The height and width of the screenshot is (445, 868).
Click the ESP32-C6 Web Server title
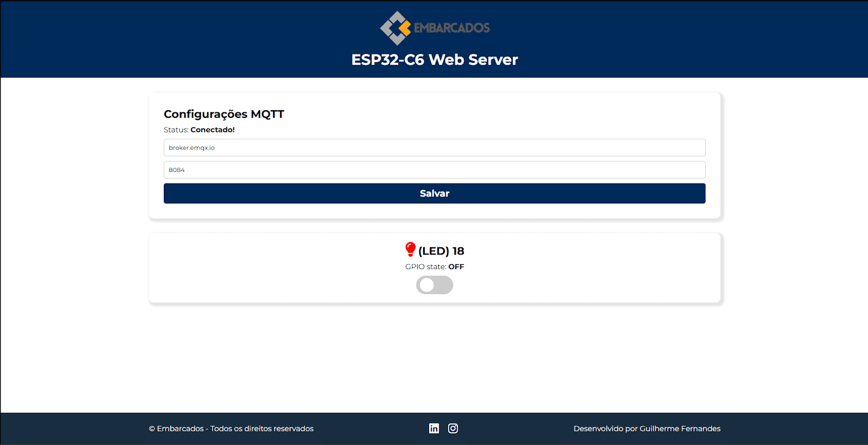[435, 60]
